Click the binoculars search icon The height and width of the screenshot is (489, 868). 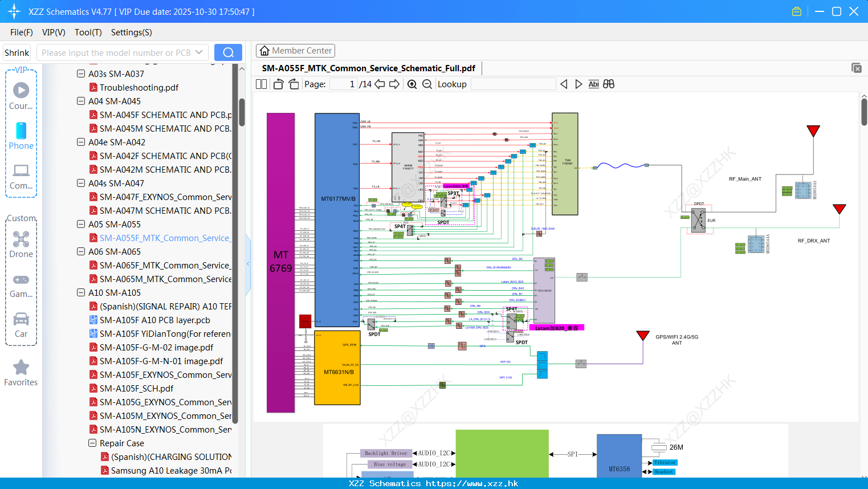[x=609, y=84]
